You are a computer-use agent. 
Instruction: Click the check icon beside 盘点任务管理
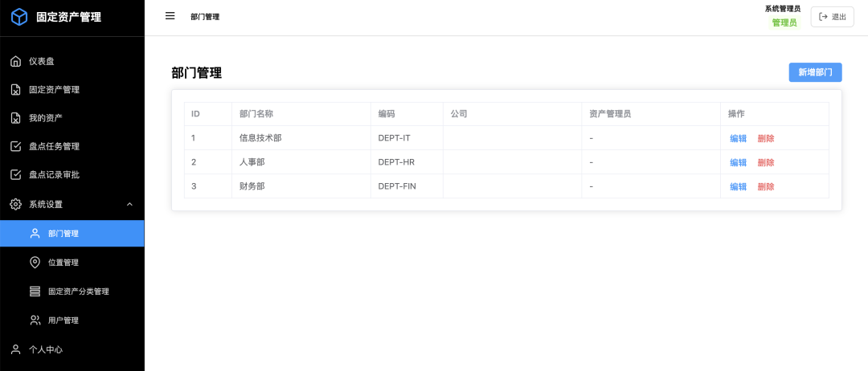click(16, 146)
